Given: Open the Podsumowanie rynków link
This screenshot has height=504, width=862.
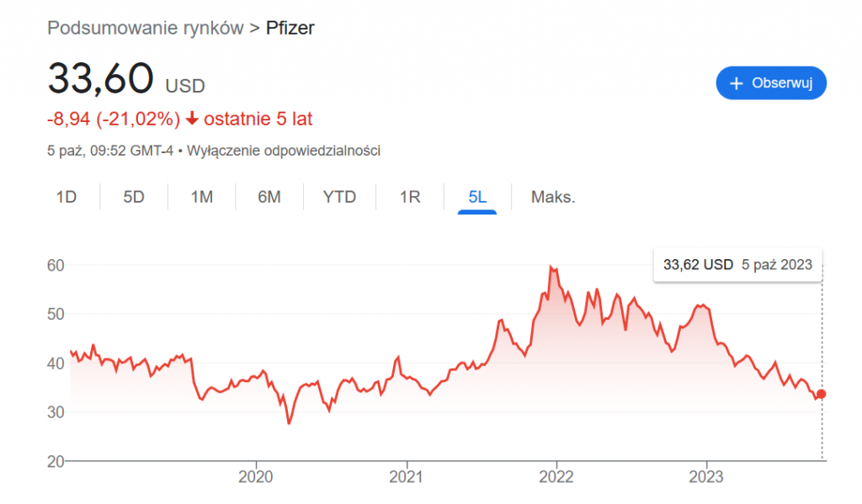Looking at the screenshot, I should coord(145,28).
